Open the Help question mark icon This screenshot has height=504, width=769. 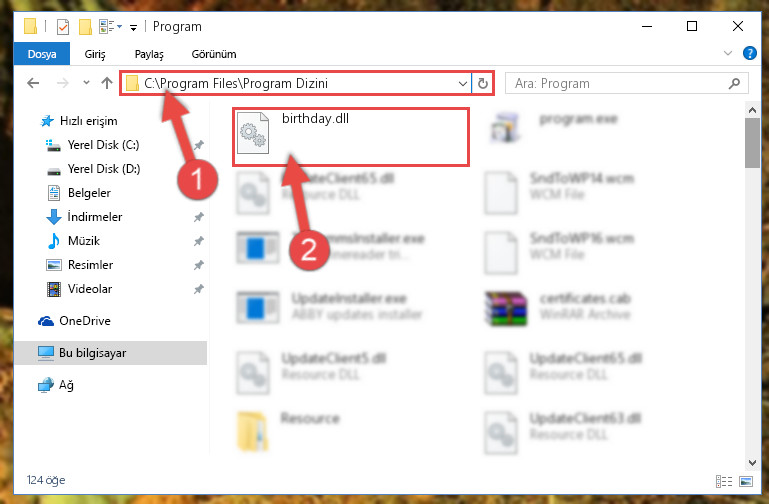(x=749, y=53)
